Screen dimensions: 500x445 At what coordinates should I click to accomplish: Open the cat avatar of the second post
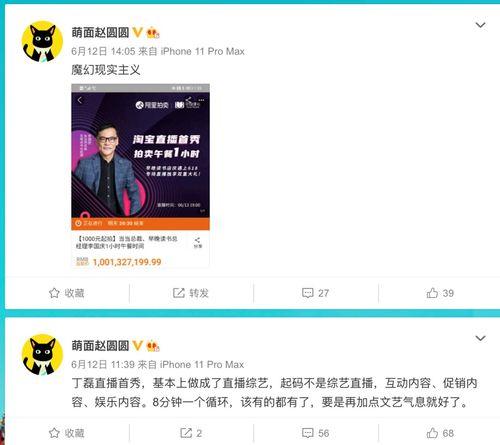[x=42, y=355]
